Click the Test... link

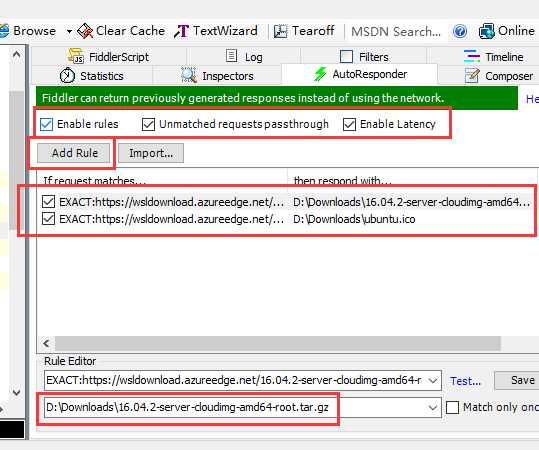(465, 381)
